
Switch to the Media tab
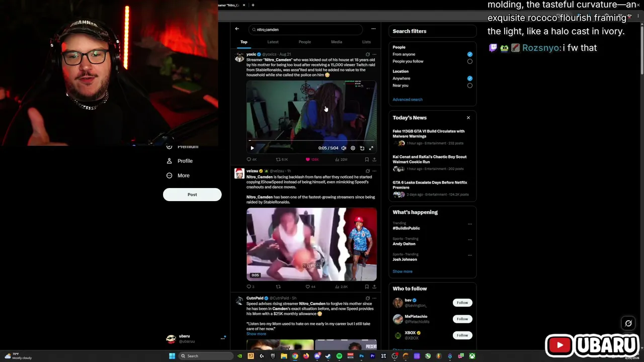(x=337, y=42)
